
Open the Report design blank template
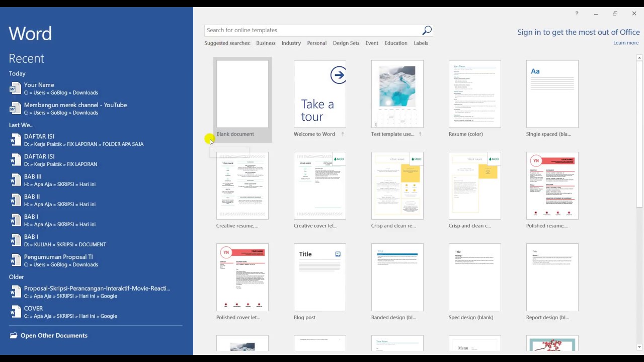[x=552, y=278]
